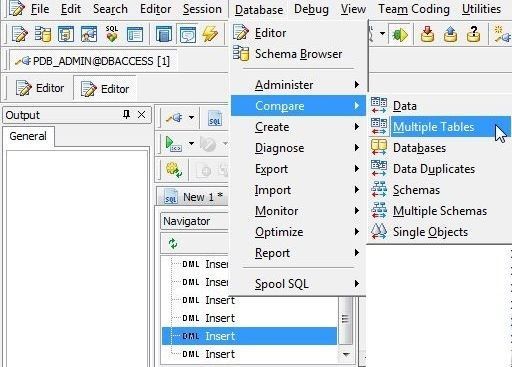512x367 pixels.
Task: Expand the Administer submenu arrow
Action: [357, 85]
